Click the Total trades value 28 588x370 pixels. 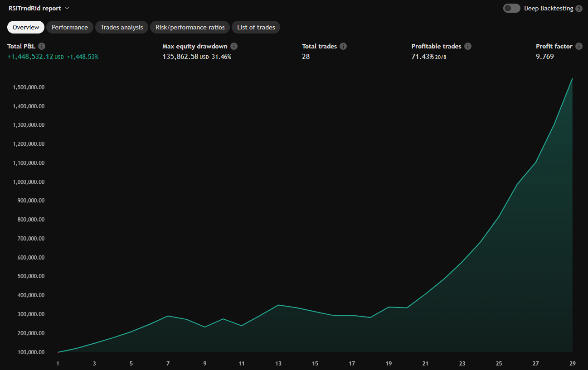(306, 57)
